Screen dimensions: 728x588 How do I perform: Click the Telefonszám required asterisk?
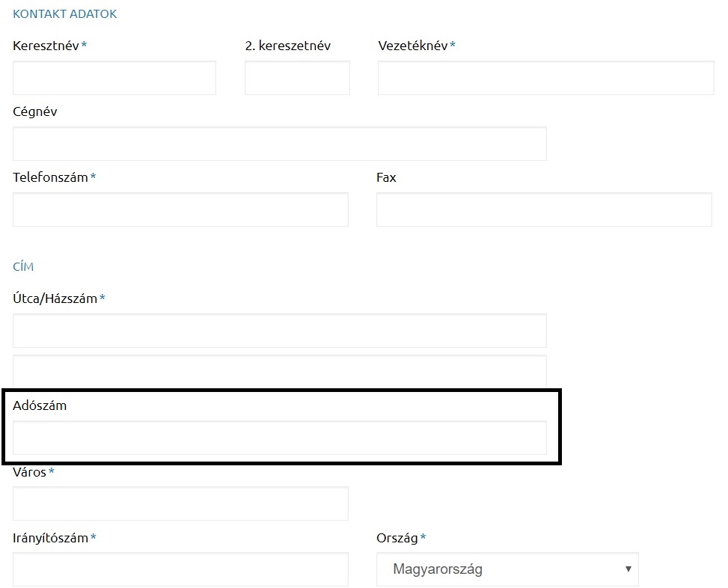pos(94,177)
